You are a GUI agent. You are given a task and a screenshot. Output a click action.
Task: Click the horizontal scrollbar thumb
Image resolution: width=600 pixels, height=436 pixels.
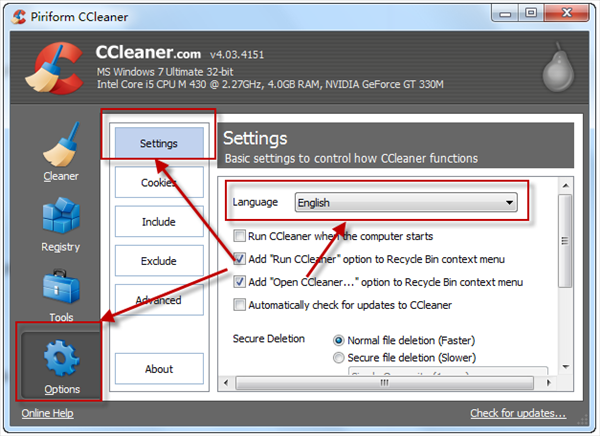click(385, 382)
